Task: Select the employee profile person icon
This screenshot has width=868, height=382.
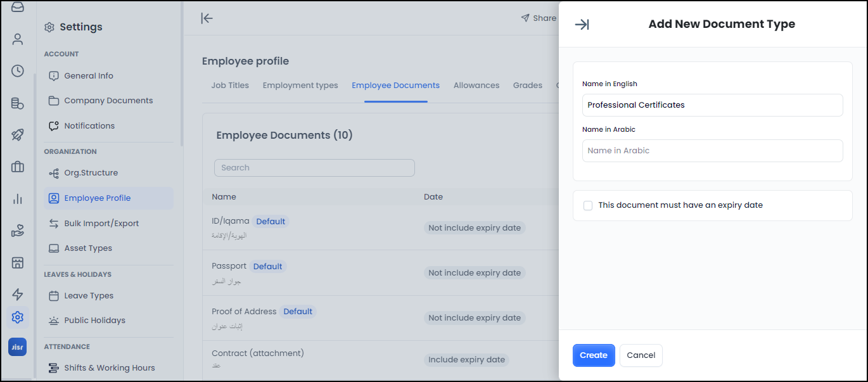Action: coord(17,39)
